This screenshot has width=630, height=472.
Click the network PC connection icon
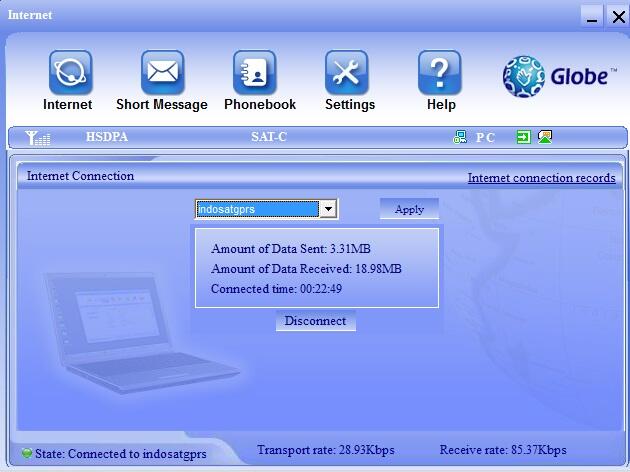(x=460, y=137)
